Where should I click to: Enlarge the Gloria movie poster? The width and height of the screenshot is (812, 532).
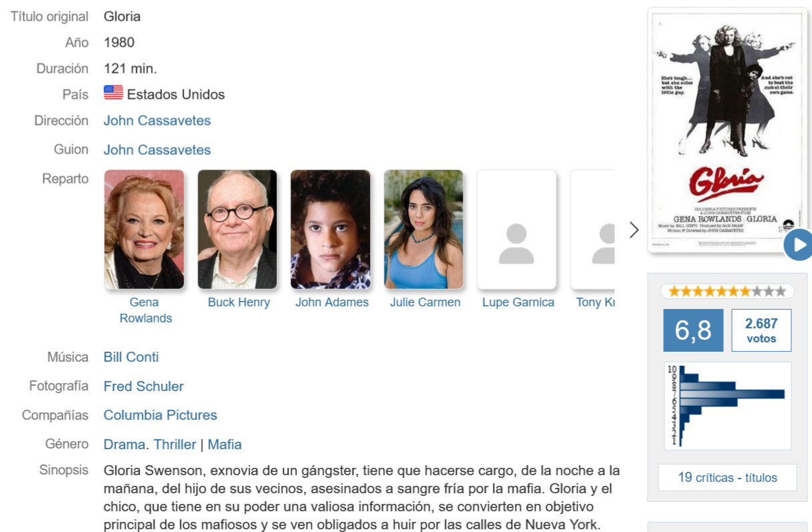[x=727, y=131]
